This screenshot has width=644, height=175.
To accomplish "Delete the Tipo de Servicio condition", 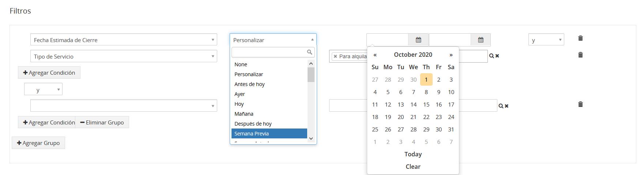I will point(580,55).
